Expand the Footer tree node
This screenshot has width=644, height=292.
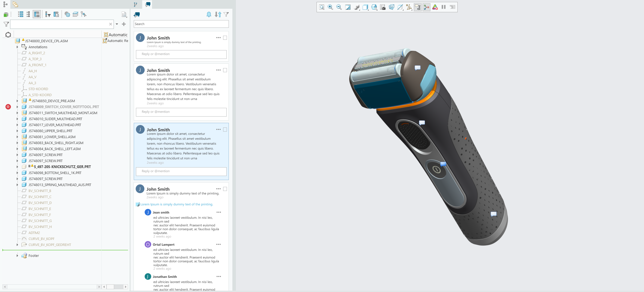coord(17,256)
